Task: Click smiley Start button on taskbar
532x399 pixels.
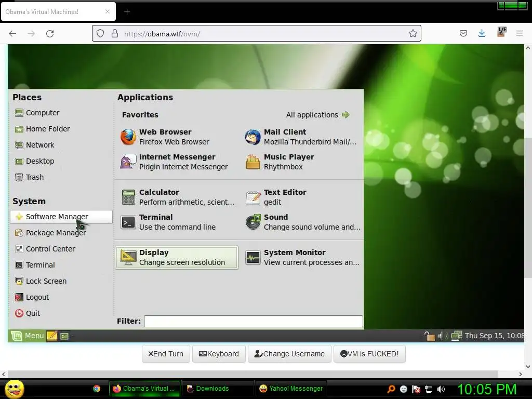Action: (14, 389)
